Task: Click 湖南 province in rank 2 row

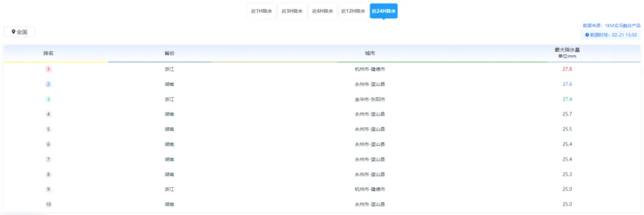Action: tap(169, 84)
